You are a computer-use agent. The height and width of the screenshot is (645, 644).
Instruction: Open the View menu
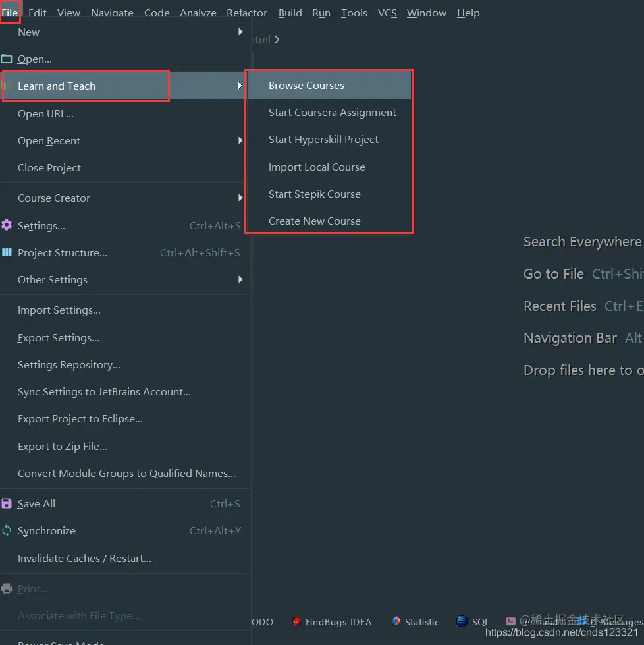coord(68,13)
